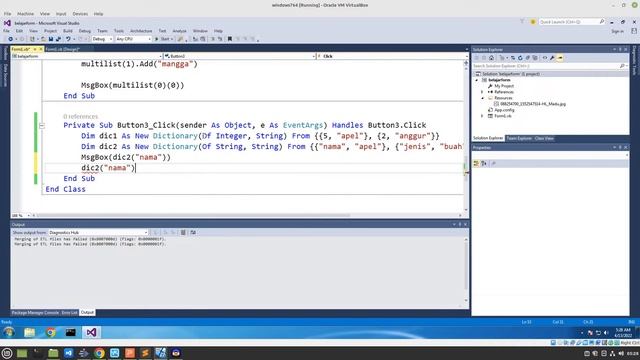Click the Windows Start orb
640x360 pixels.
coord(9,332)
